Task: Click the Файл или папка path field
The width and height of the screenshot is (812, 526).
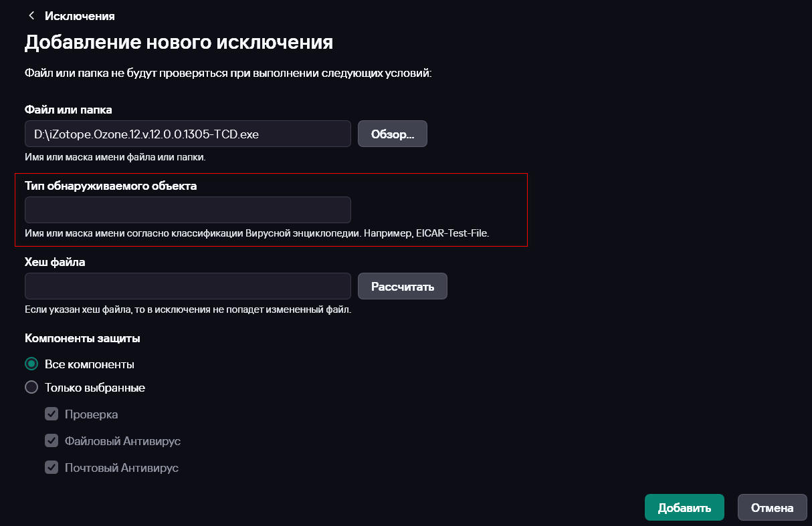Action: tap(187, 134)
